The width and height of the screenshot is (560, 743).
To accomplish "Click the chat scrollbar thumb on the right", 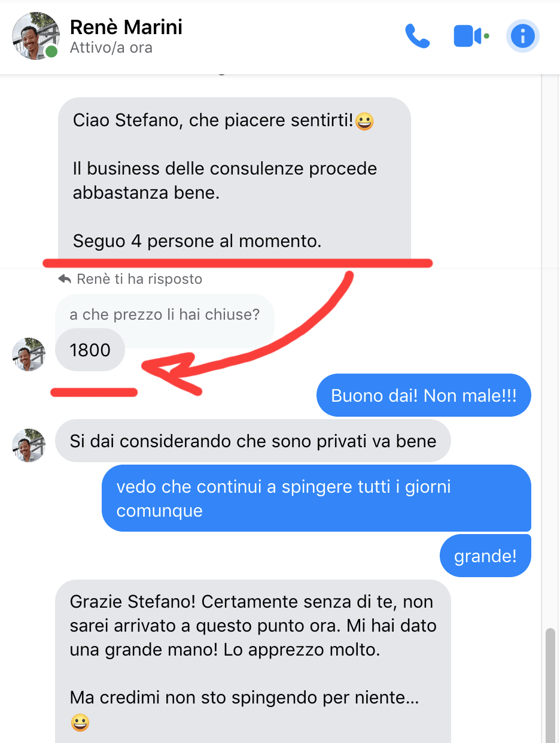I will 550,686.
